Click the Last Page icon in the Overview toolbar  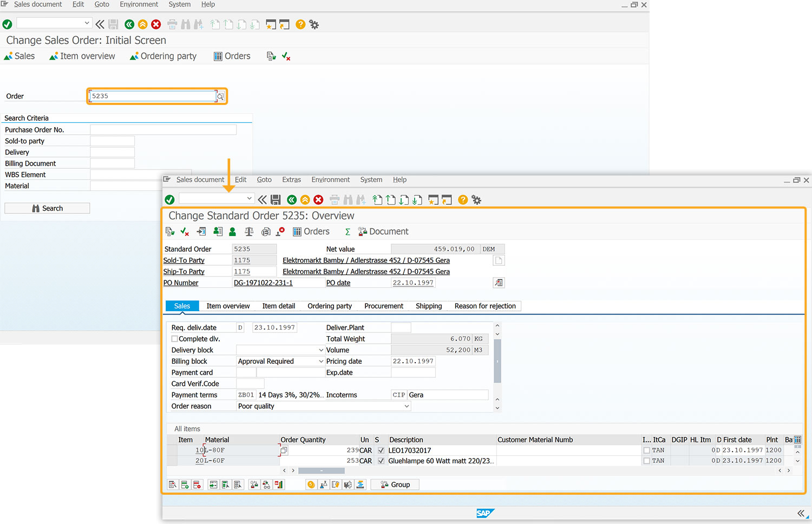coord(417,200)
